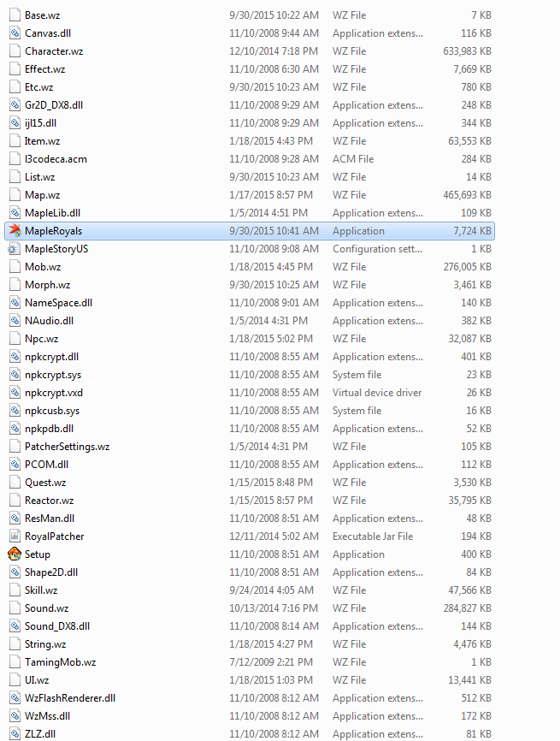Click the NameSpace.dll file icon

point(15,302)
